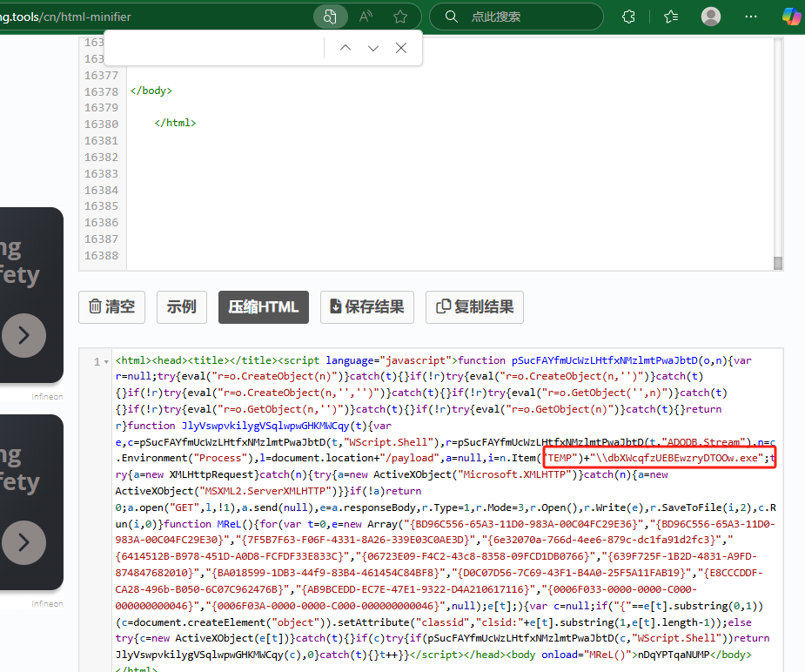
Task: Click the 保存结果 save result button
Action: (x=367, y=307)
